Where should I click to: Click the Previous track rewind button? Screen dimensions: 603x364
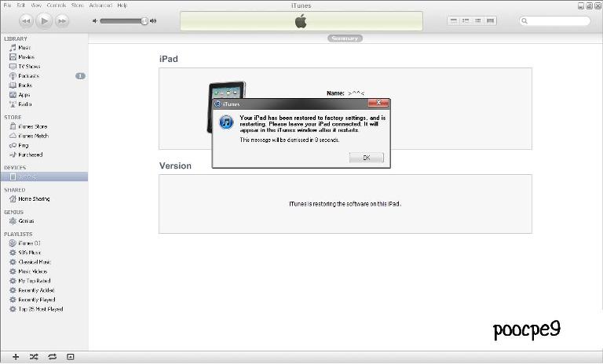tap(26, 20)
